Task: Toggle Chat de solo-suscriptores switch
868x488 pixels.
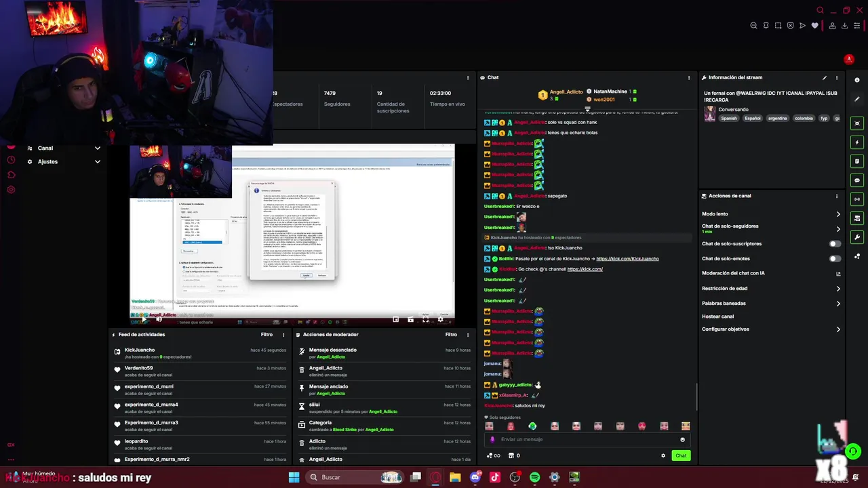Action: 835,244
